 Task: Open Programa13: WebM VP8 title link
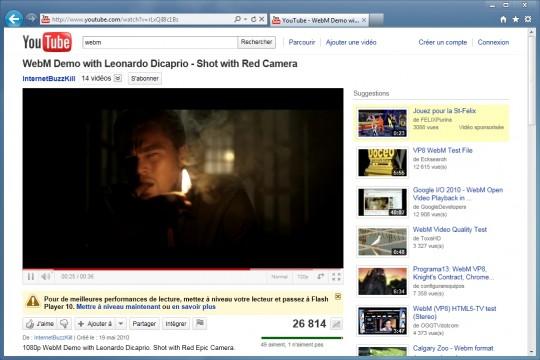[453, 273]
